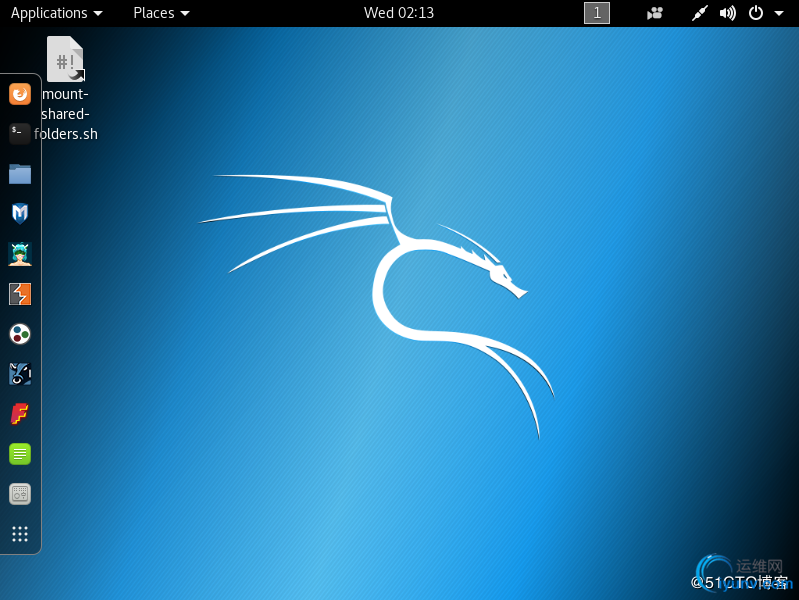Open Armitage from the dock
The width and height of the screenshot is (799, 600).
coord(20,254)
